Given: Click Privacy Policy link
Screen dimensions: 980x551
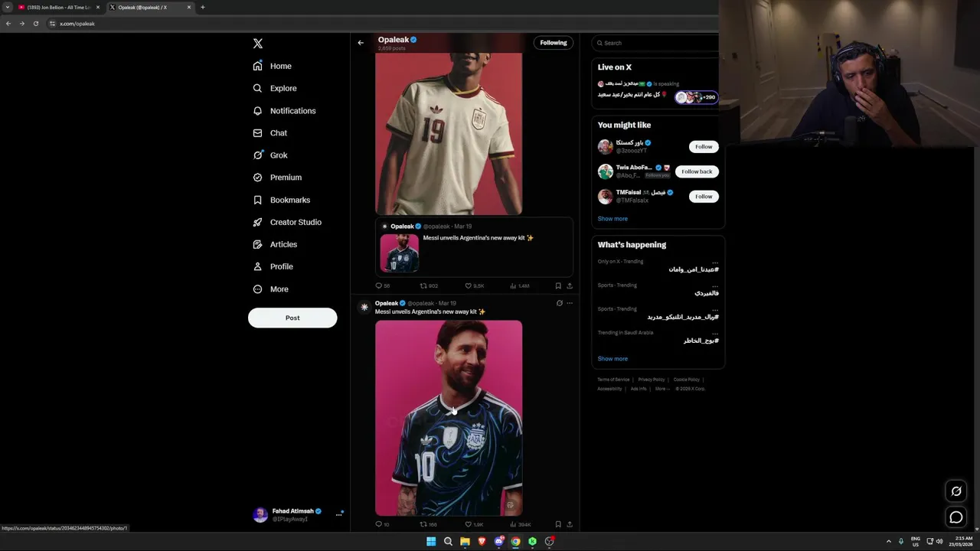Looking at the screenshot, I should (x=652, y=380).
